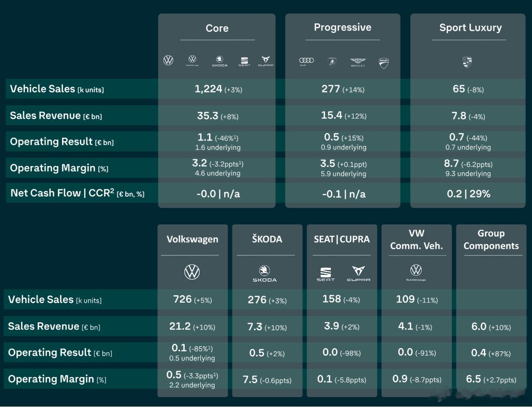This screenshot has width=532, height=407.
Task: Click the Group Components column heading
Action: coord(491,240)
